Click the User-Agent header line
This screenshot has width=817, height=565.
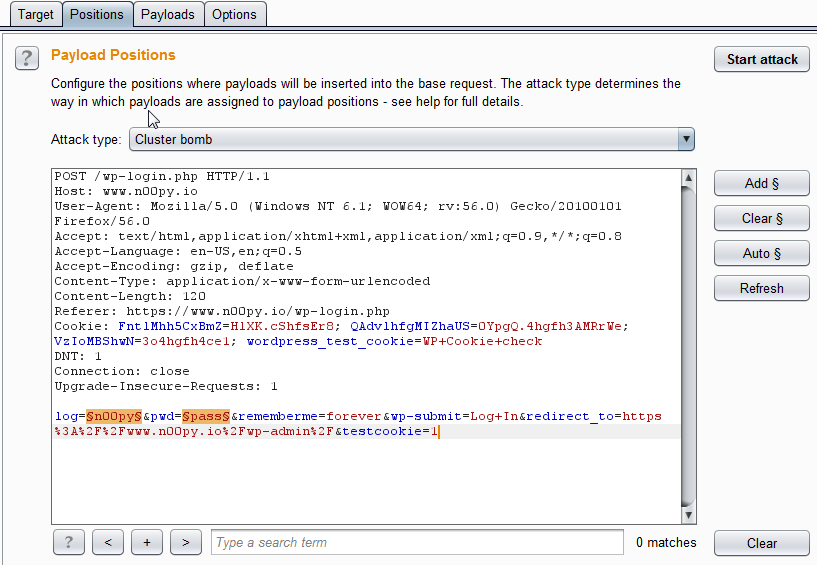click(338, 214)
